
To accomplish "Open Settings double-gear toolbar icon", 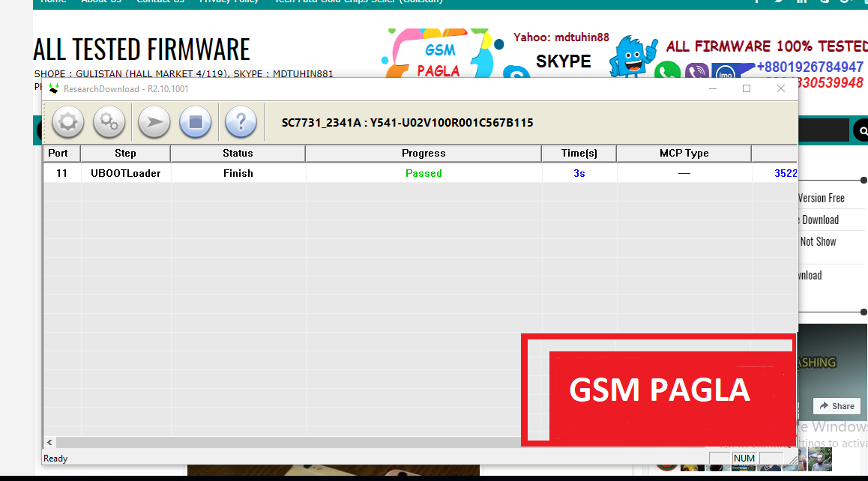I will (x=109, y=122).
